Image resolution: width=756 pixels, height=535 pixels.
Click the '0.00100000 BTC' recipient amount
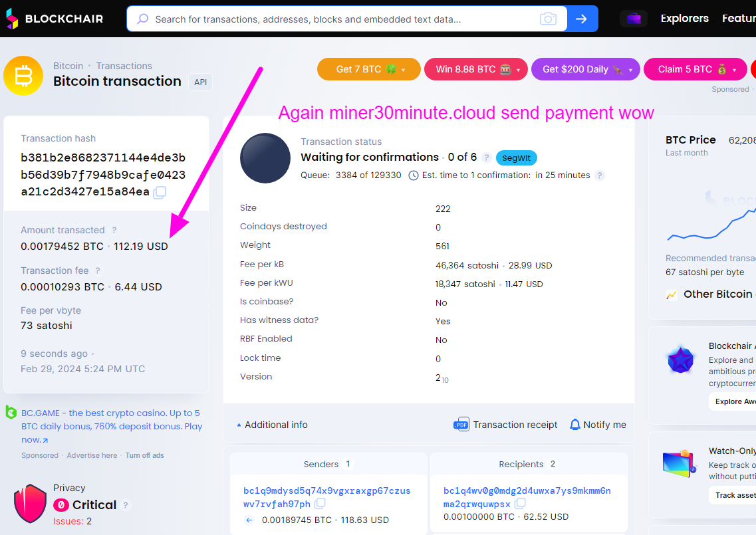pos(479,516)
